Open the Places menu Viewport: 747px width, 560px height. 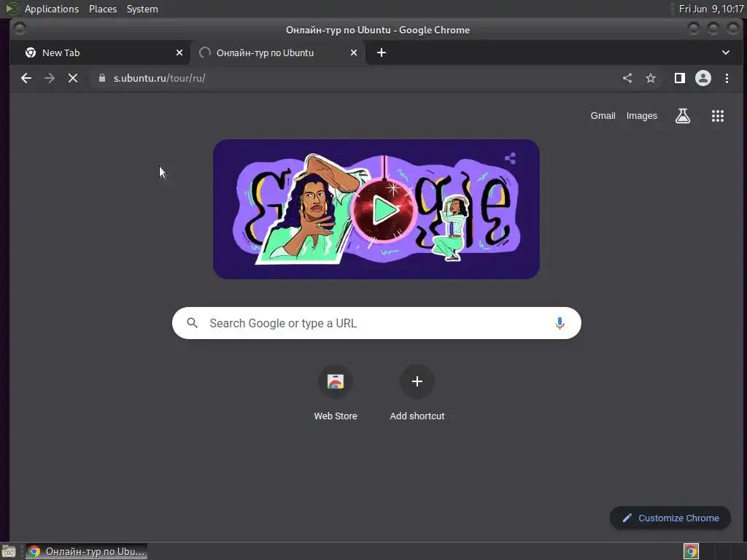pyautogui.click(x=103, y=9)
